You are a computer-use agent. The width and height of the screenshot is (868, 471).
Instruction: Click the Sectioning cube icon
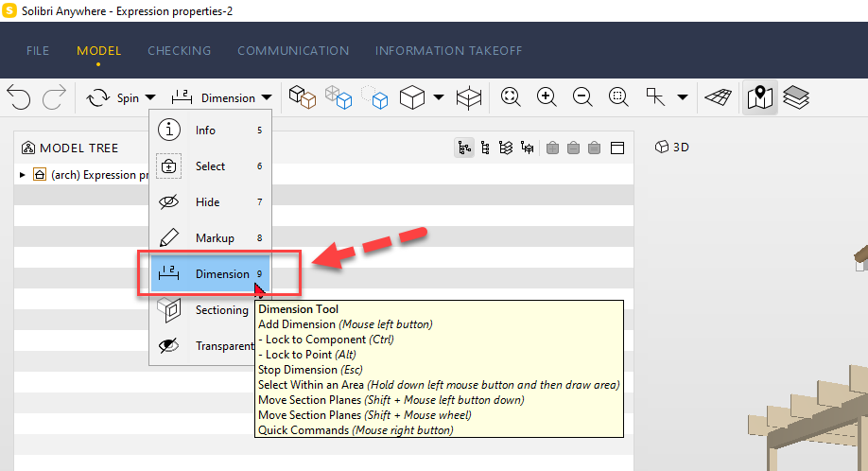(169, 310)
